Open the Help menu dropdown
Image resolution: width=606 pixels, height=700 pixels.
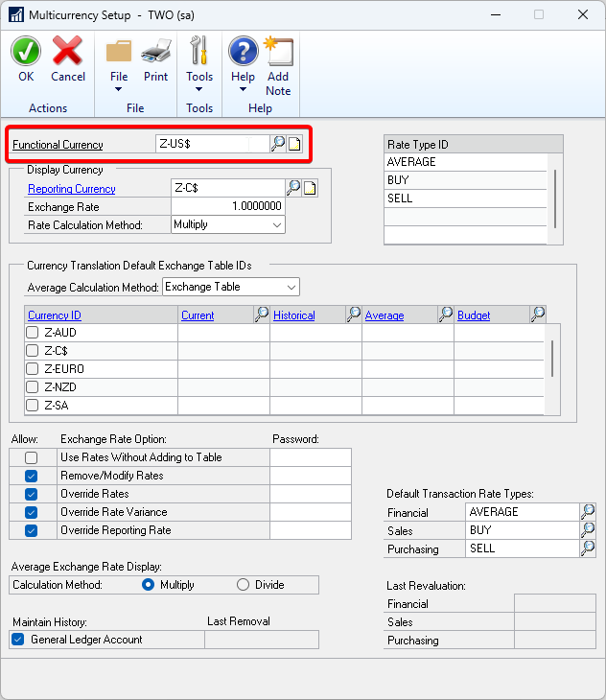point(244,79)
